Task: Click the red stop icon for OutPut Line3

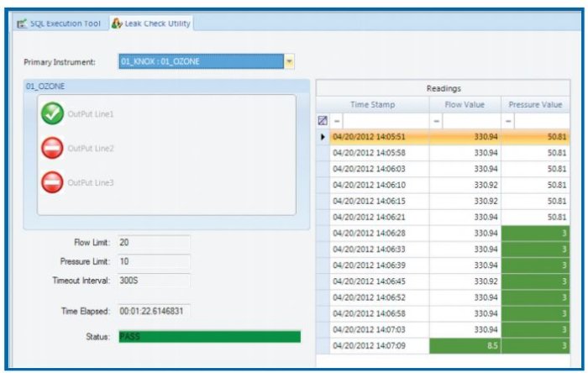Action: point(52,181)
